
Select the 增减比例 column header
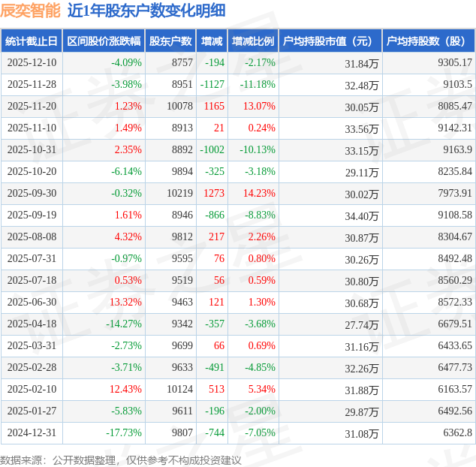point(253,41)
